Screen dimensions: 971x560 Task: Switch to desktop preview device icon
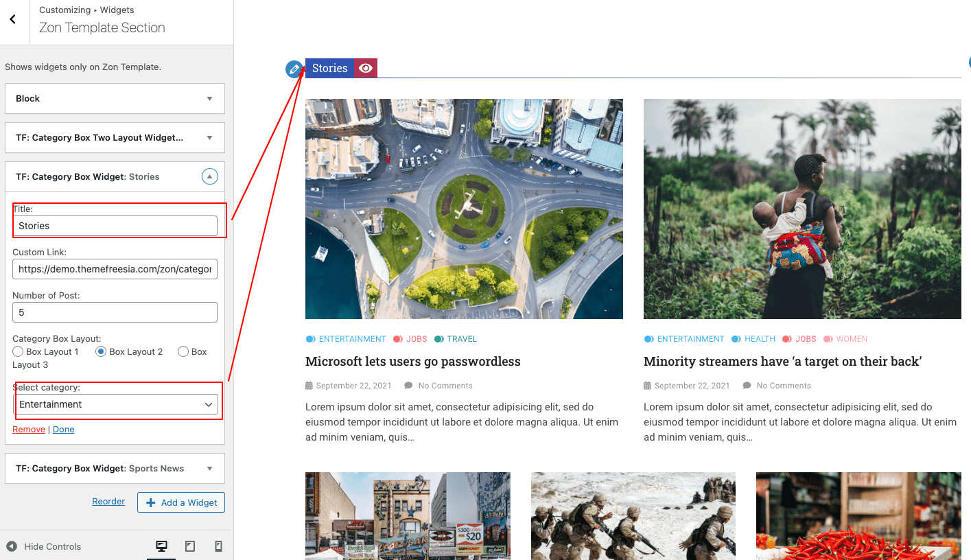pos(162,546)
